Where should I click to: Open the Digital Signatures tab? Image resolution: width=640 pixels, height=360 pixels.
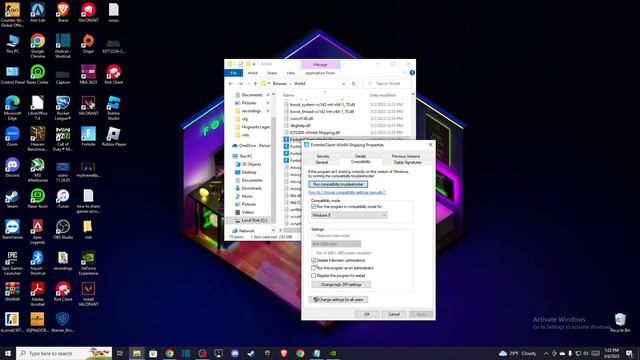[407, 162]
